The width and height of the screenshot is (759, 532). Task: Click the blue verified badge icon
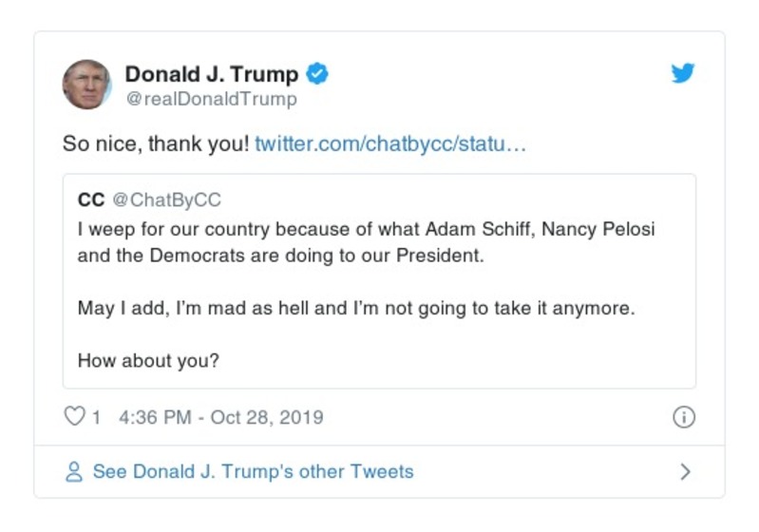(317, 73)
